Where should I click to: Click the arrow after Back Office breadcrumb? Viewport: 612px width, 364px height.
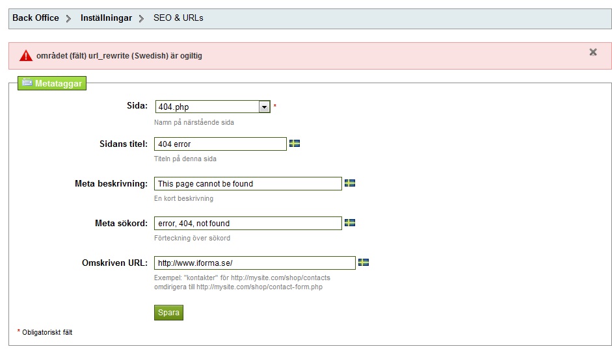[x=68, y=18]
